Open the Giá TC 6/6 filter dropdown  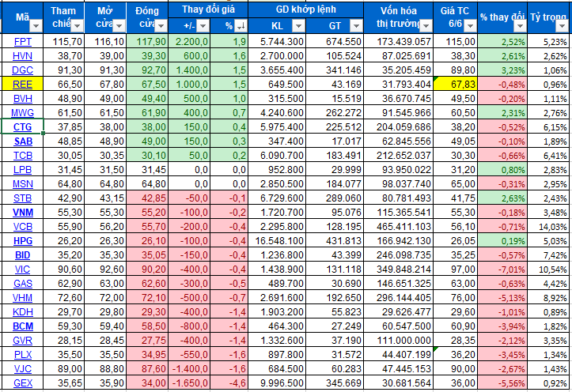pyautogui.click(x=470, y=26)
